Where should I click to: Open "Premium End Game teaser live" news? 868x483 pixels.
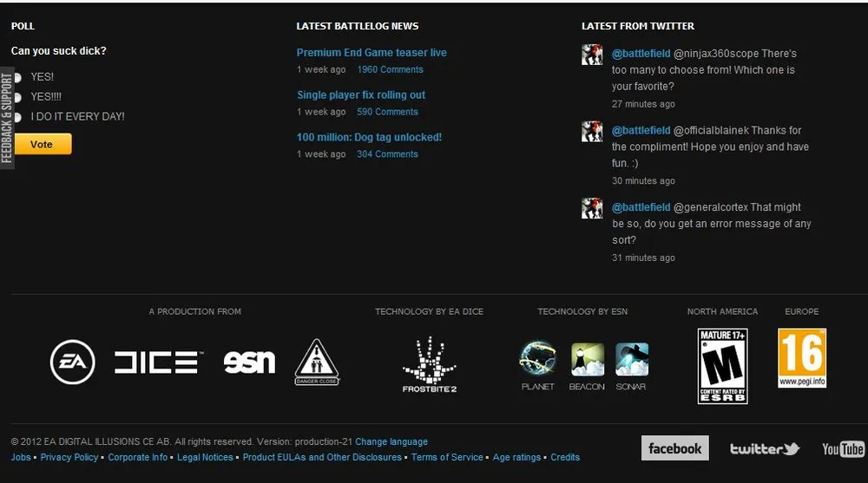click(372, 53)
